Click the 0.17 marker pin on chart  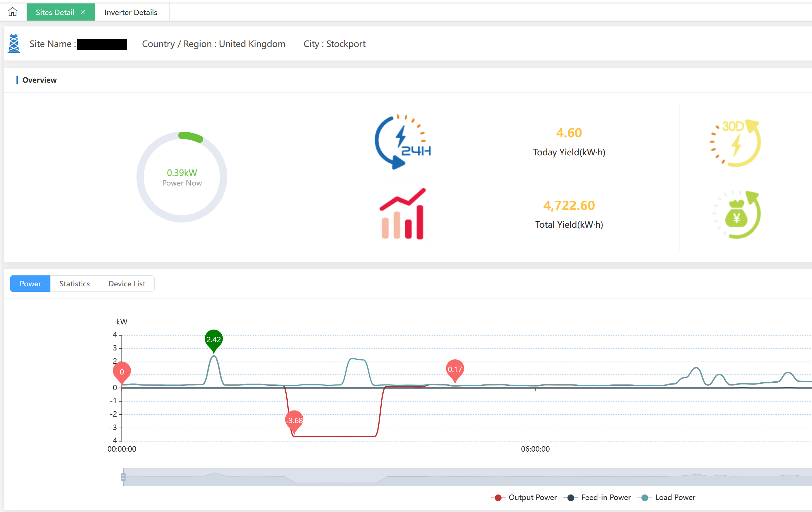point(455,369)
